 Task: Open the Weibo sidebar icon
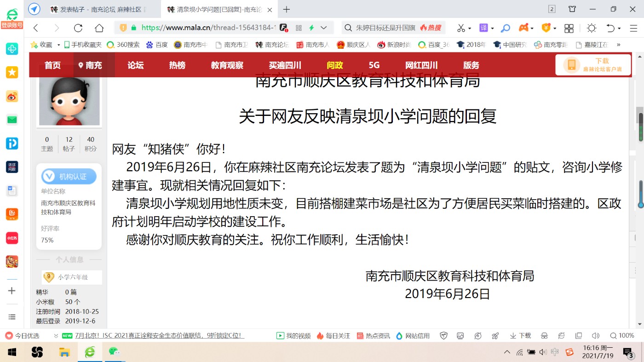pos(12,96)
